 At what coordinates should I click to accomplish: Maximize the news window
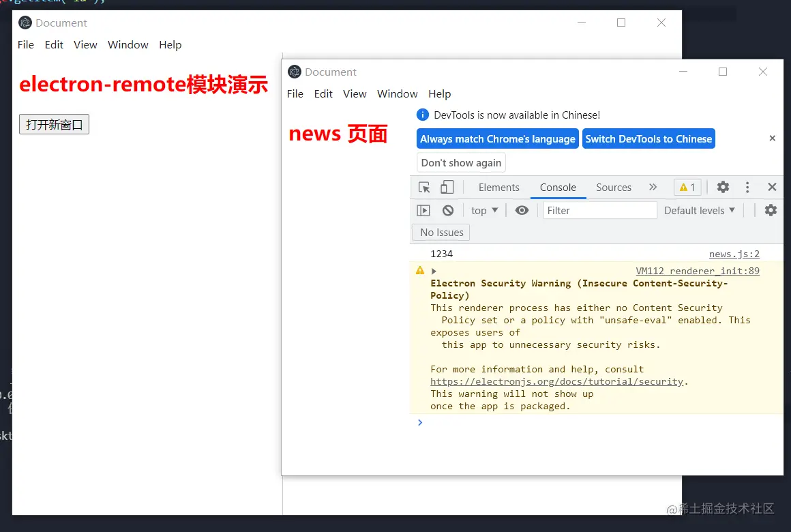723,72
